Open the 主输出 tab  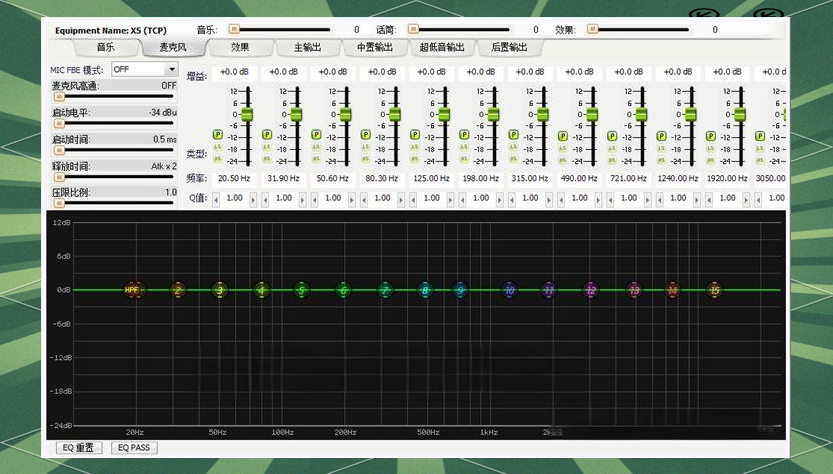(308, 47)
